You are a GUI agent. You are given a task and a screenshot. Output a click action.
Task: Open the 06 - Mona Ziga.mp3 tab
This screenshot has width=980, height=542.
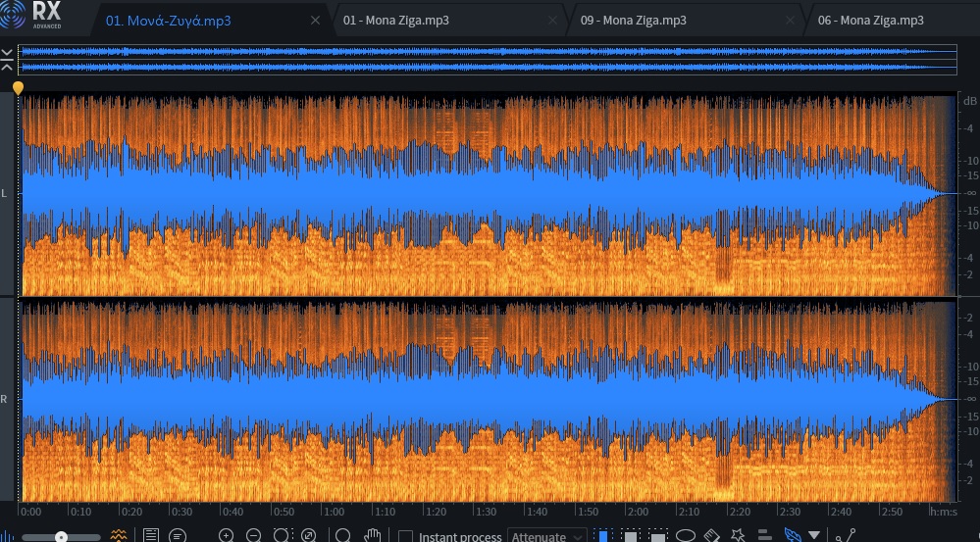click(870, 20)
